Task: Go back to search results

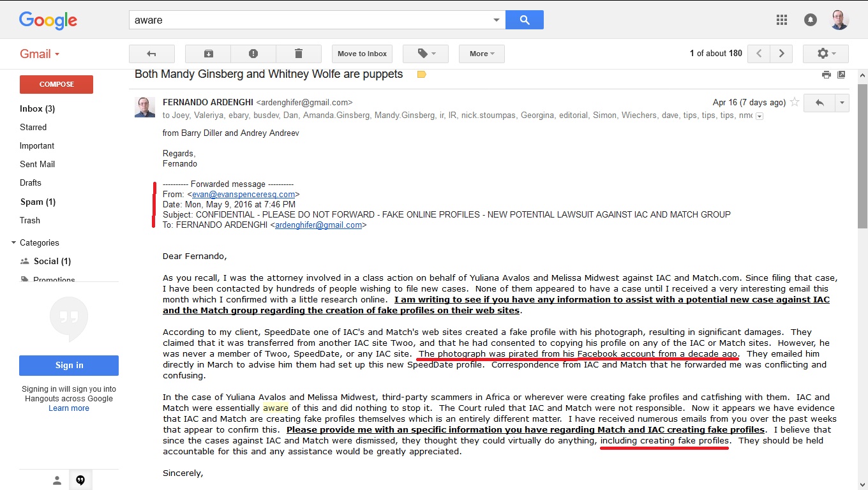Action: (x=151, y=54)
